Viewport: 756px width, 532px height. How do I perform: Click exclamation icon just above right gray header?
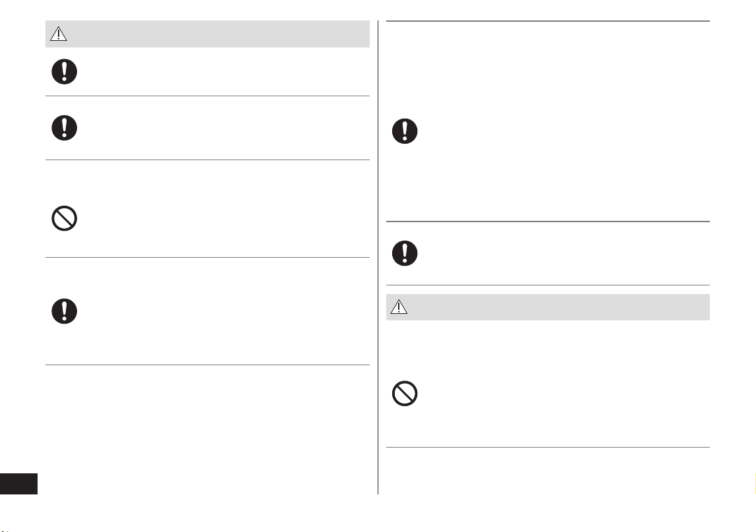pos(405,253)
